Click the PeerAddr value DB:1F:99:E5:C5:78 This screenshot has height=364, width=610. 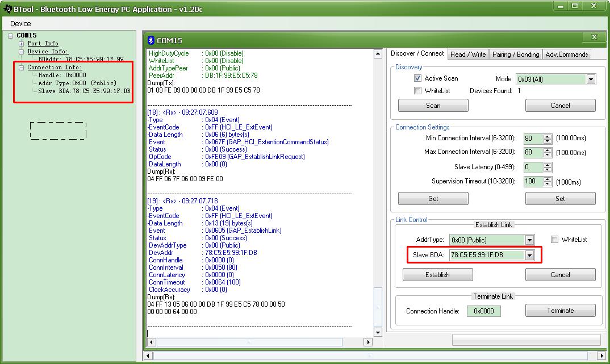(x=231, y=76)
